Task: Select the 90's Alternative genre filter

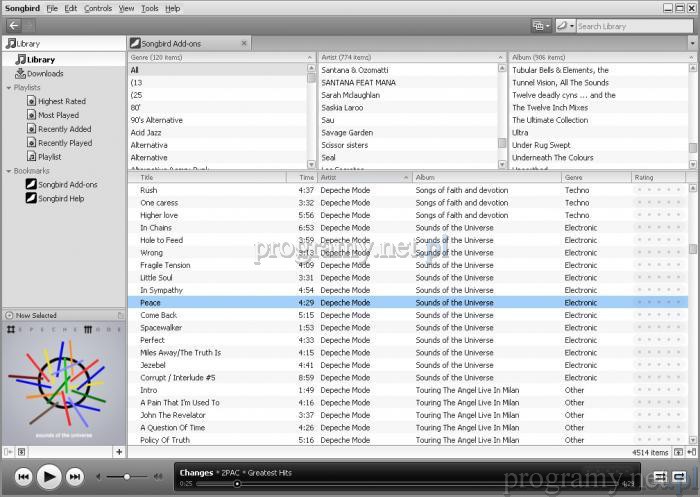Action: [155, 120]
